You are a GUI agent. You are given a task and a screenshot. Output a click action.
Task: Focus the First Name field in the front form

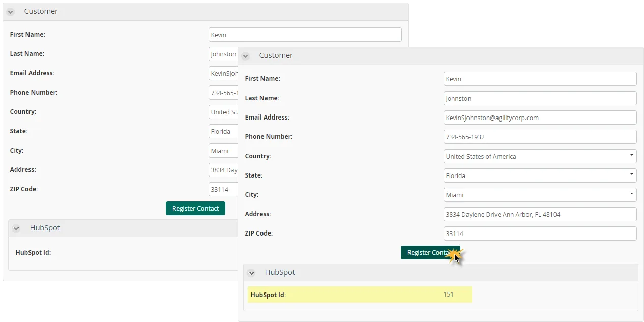(x=540, y=79)
